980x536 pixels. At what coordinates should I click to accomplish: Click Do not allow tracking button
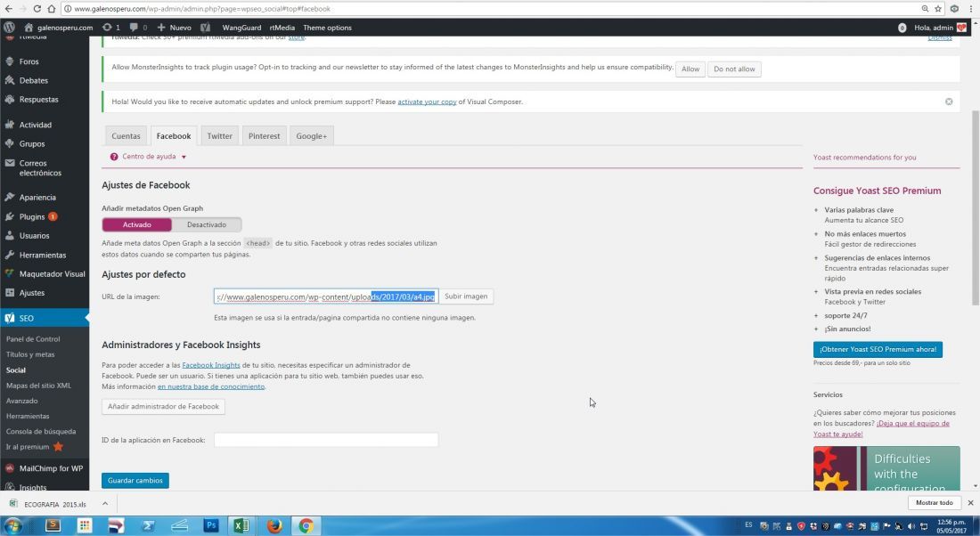click(x=734, y=69)
